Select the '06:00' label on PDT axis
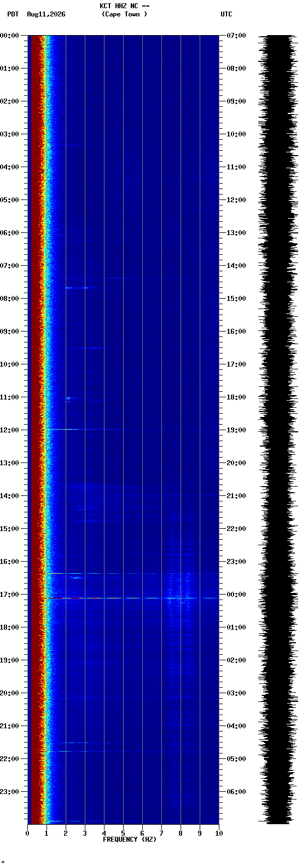Viewport: 302px width, 868px height. point(9,233)
